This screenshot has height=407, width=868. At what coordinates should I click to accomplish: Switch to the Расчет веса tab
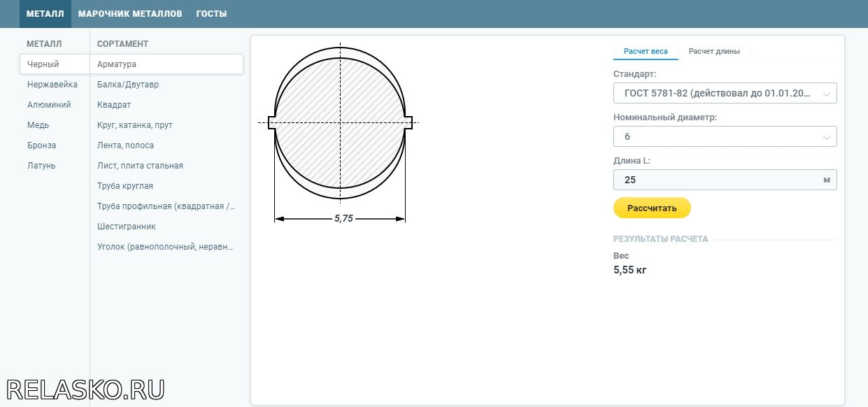[x=646, y=51]
